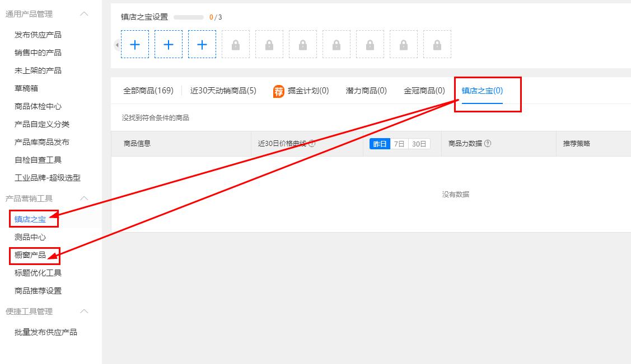Collapse the 便捷工具管理 section
Image resolution: width=631 pixels, height=364 pixels.
click(x=85, y=311)
